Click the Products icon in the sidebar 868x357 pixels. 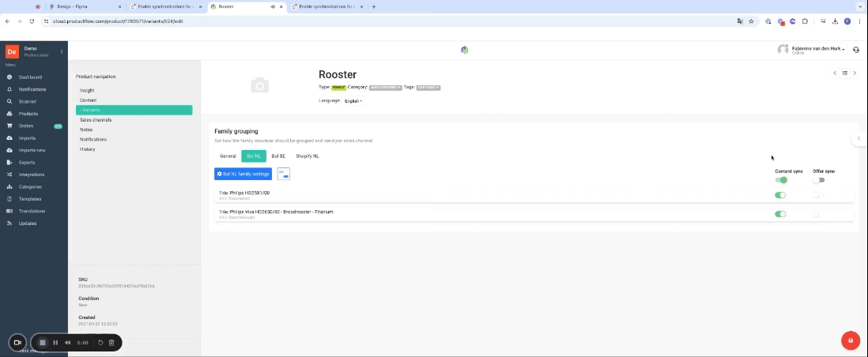pos(9,114)
